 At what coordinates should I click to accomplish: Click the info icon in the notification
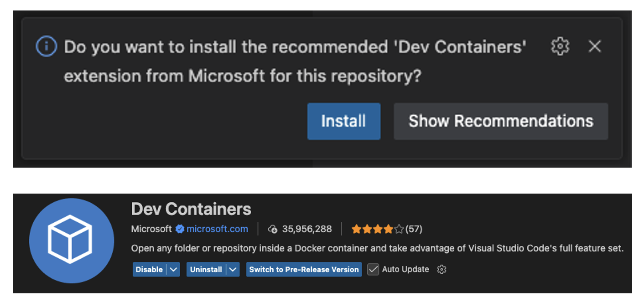click(46, 46)
